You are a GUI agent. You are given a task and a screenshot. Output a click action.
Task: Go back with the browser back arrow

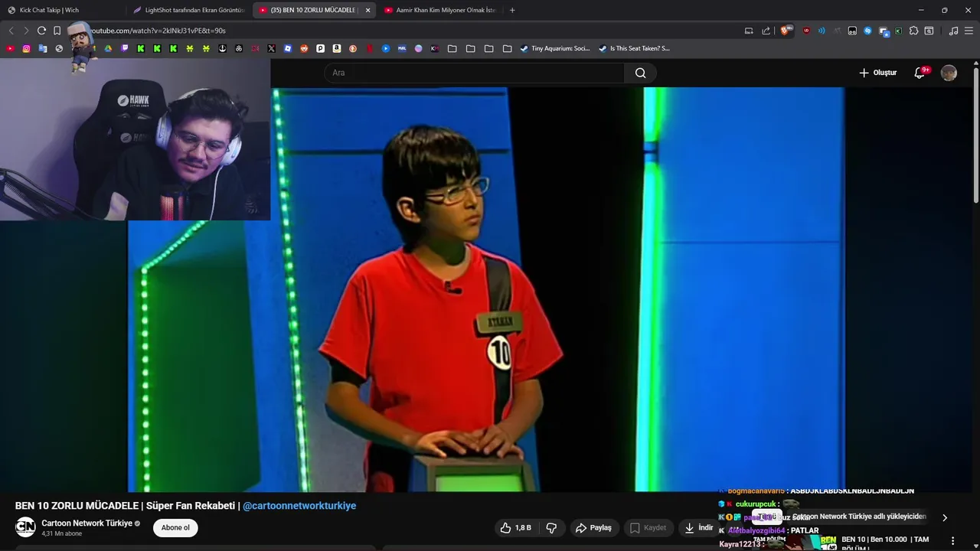[11, 31]
